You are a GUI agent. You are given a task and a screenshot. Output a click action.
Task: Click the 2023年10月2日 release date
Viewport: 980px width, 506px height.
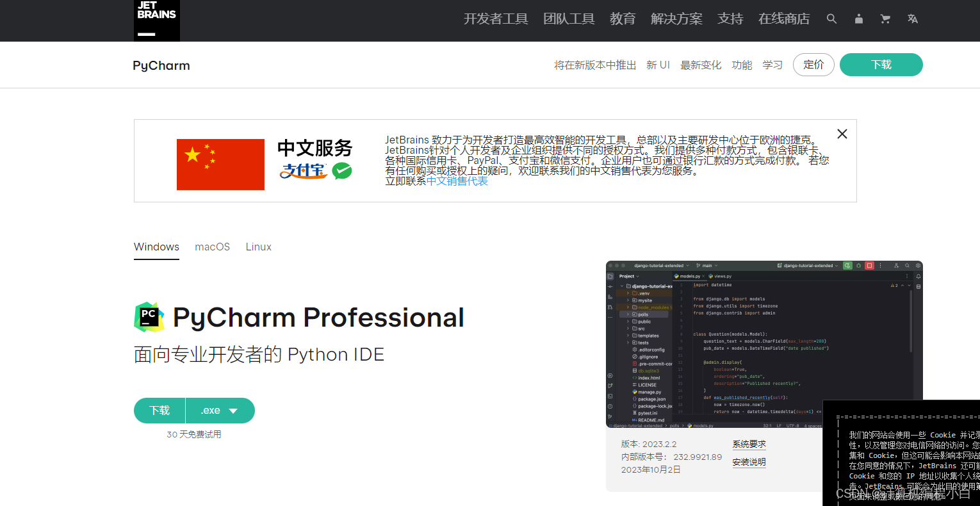click(x=651, y=469)
